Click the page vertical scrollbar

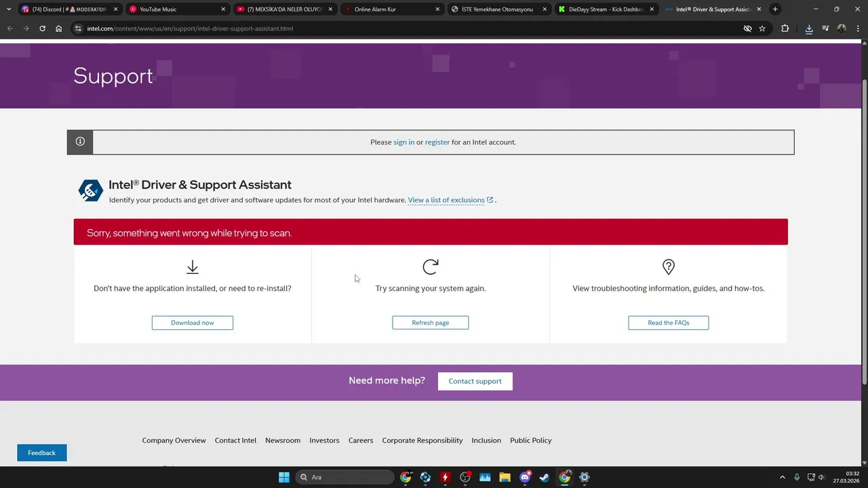coord(865,230)
